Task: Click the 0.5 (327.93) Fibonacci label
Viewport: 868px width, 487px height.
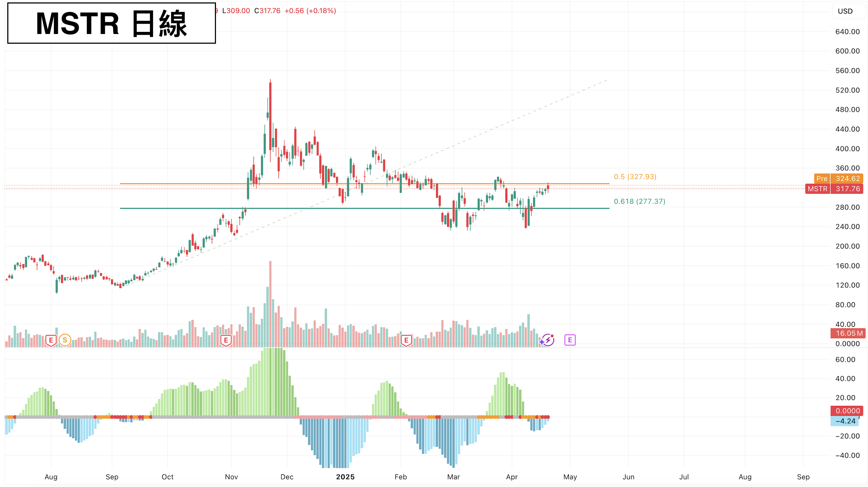Action: click(635, 177)
